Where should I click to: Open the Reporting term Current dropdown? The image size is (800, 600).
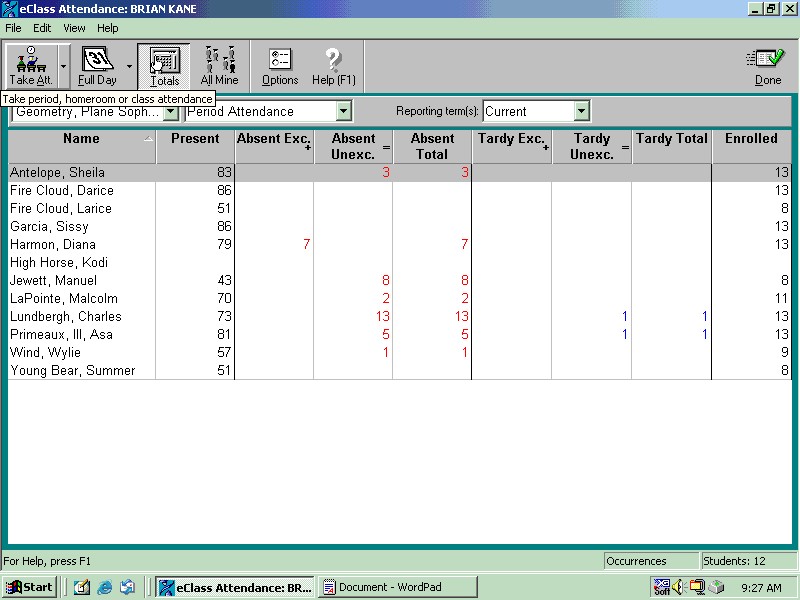pos(581,112)
